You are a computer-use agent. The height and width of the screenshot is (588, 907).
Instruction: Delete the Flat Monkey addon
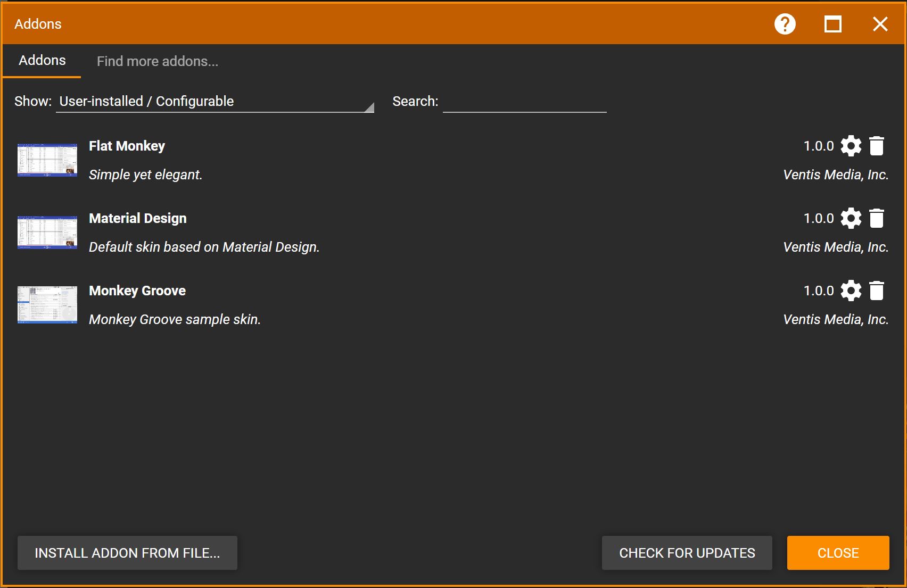point(876,146)
